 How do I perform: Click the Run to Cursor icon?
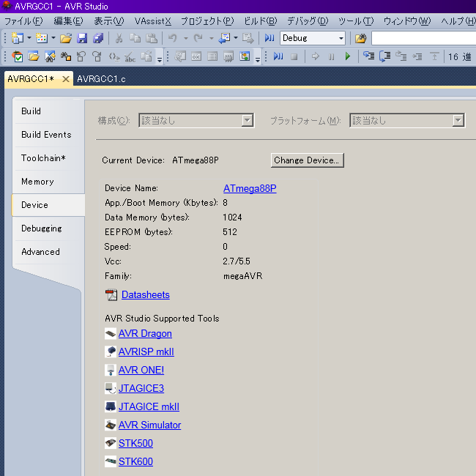click(x=417, y=56)
